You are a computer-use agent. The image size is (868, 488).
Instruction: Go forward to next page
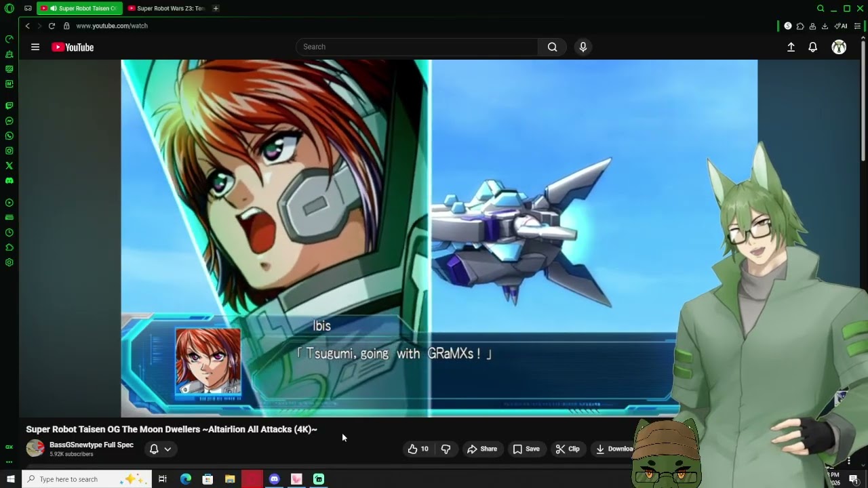click(39, 26)
